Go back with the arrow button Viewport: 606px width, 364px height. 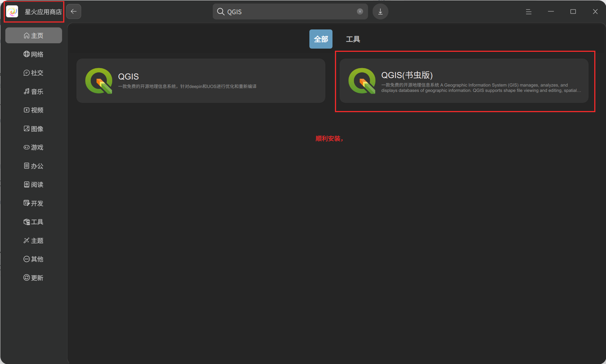[x=74, y=12]
